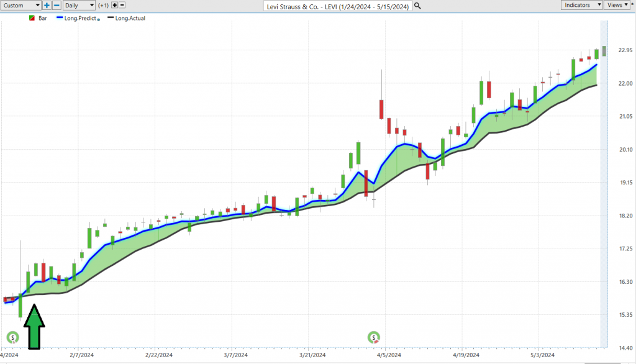
Task: Click the 16.30 price axis label
Action: click(625, 282)
